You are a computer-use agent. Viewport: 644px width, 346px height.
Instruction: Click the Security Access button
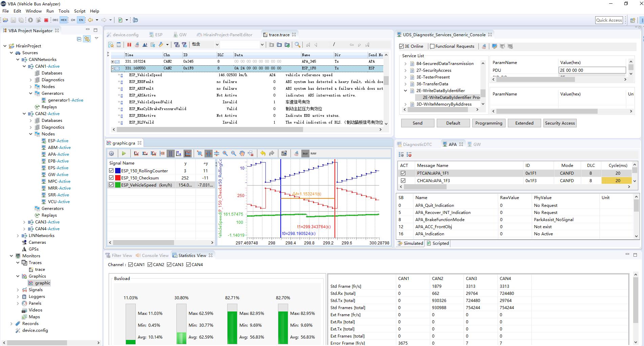pos(560,123)
